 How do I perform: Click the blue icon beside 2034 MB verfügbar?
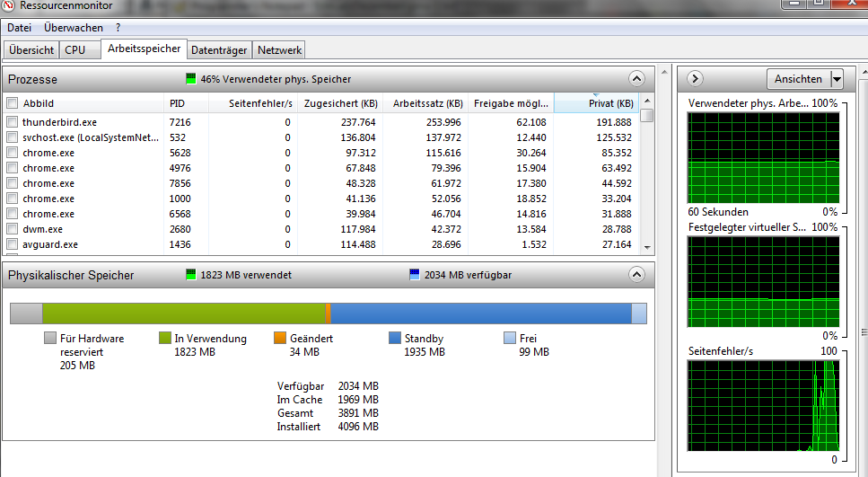tap(414, 274)
